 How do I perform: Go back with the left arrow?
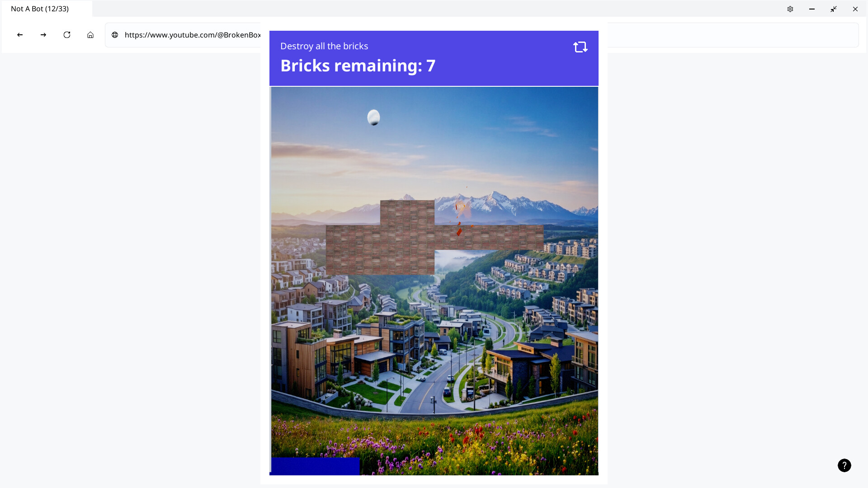click(20, 35)
